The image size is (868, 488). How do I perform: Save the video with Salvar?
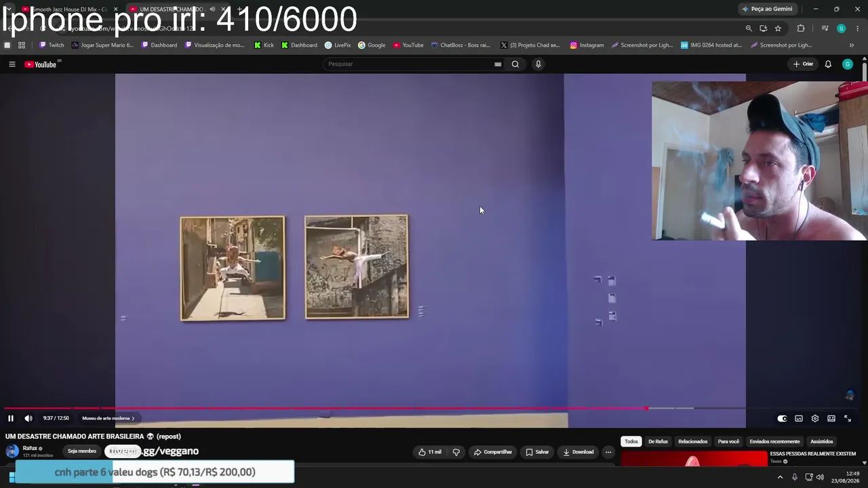(x=537, y=452)
